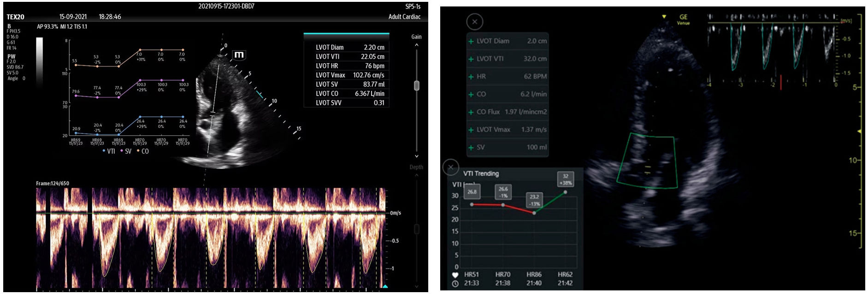The width and height of the screenshot is (868, 294).
Task: Toggle the VTI series in chart legend
Action: pos(109,151)
